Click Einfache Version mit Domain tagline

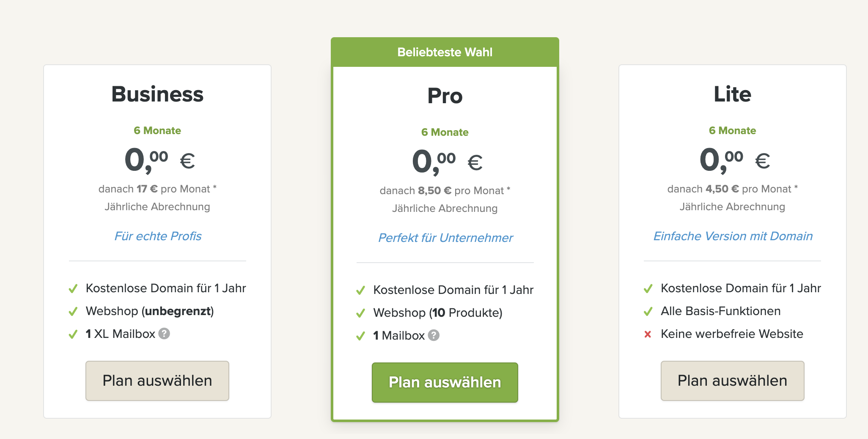tap(733, 236)
